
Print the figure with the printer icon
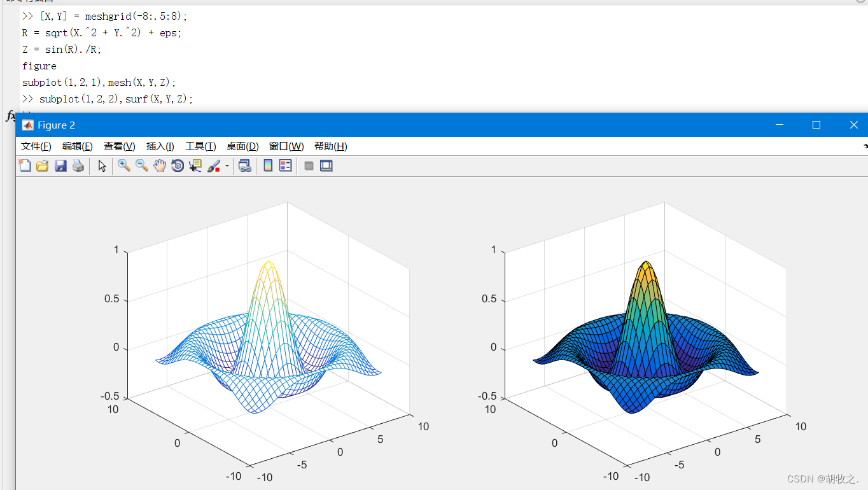tap(78, 166)
